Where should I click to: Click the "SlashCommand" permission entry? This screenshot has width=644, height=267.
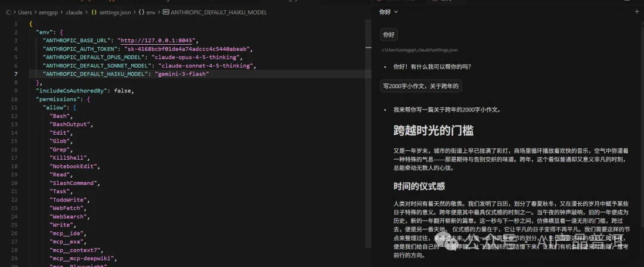pyautogui.click(x=73, y=183)
